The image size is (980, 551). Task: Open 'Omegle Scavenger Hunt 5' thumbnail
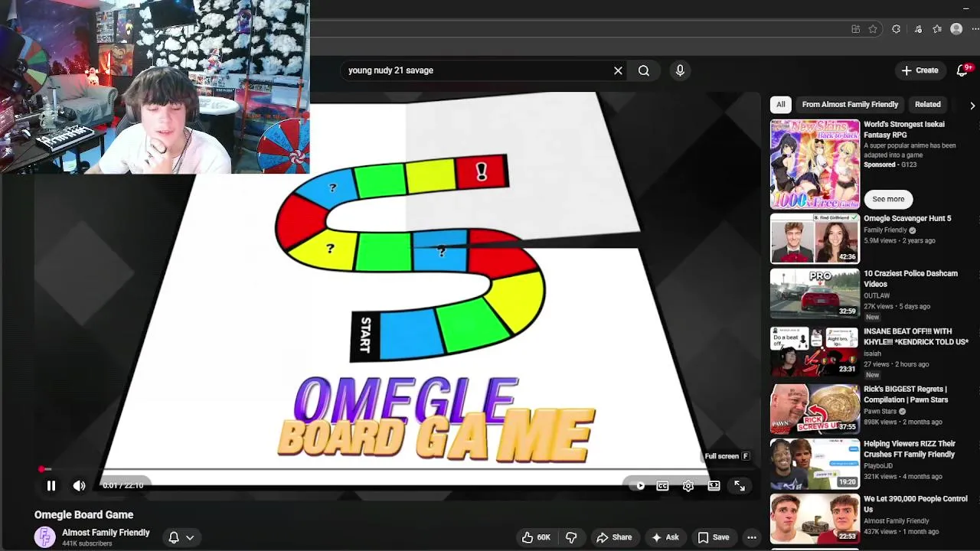click(x=815, y=238)
